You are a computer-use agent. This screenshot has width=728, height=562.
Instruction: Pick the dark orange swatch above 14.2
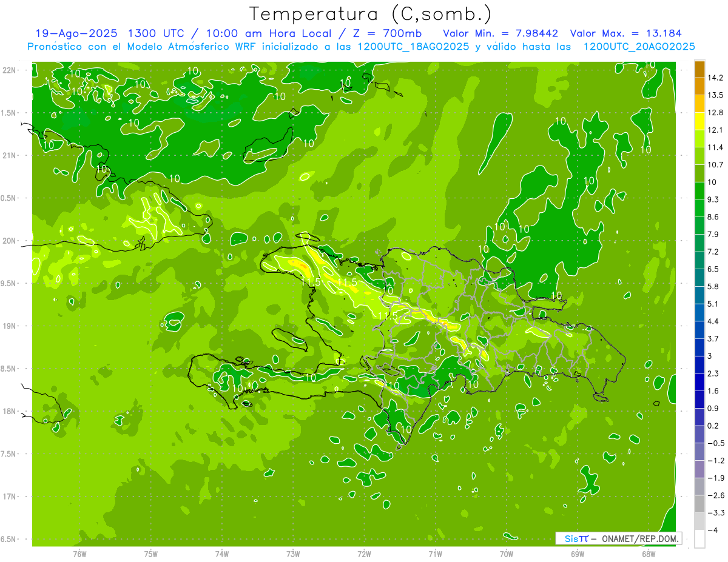[699, 70]
